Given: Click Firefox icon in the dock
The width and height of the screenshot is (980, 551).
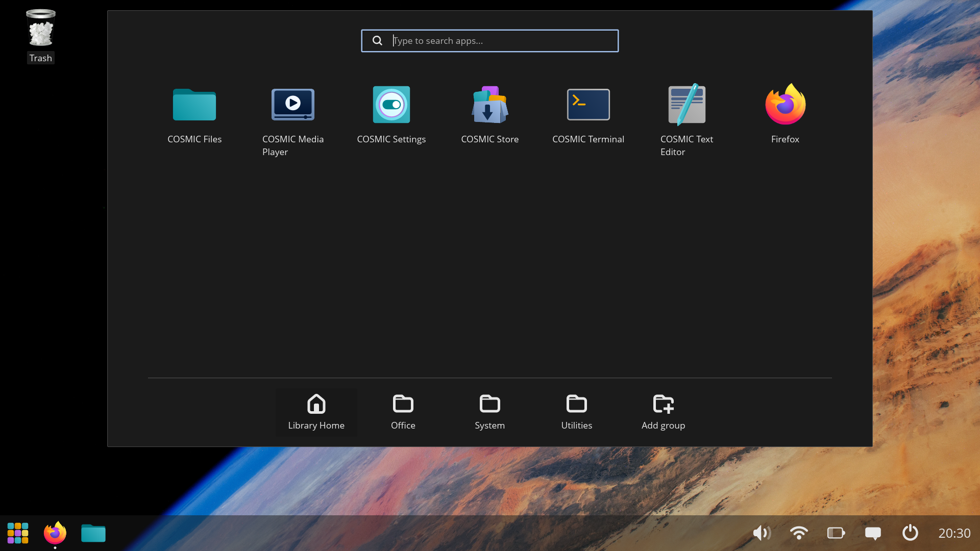Looking at the screenshot, I should (55, 533).
